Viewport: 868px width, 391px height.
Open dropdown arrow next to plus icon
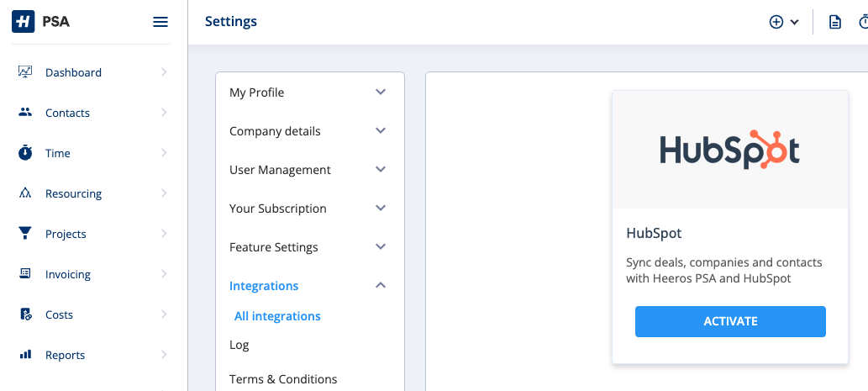[x=794, y=22]
